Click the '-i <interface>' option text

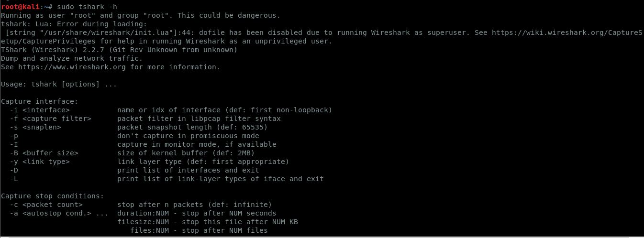pos(40,110)
